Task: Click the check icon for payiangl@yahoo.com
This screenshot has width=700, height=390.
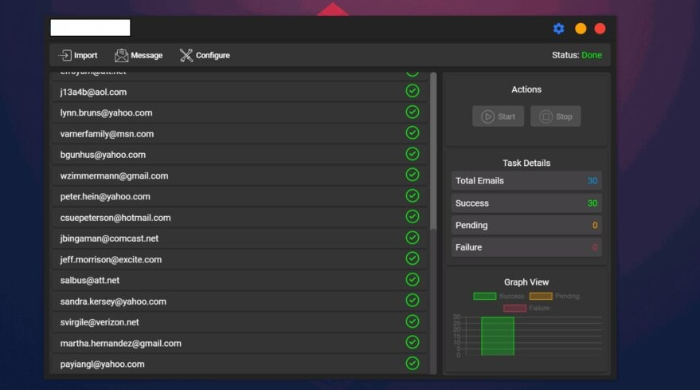Action: coord(412,363)
